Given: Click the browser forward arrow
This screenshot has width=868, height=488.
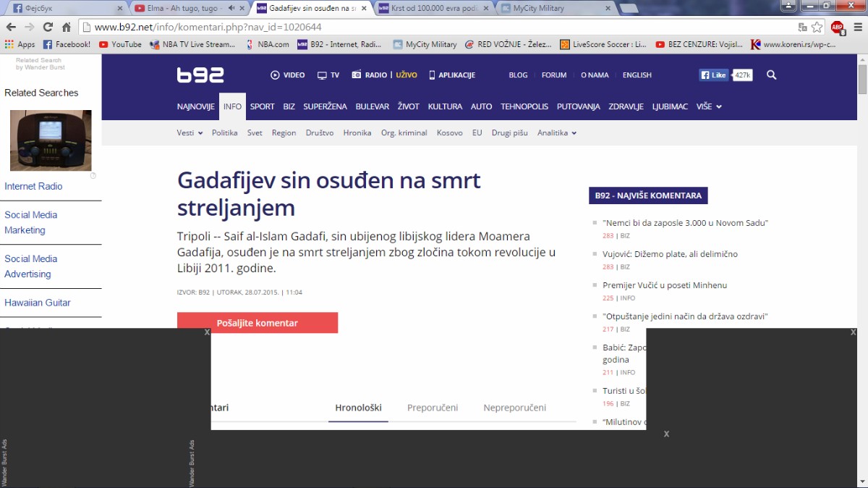Looking at the screenshot, I should 29,27.
